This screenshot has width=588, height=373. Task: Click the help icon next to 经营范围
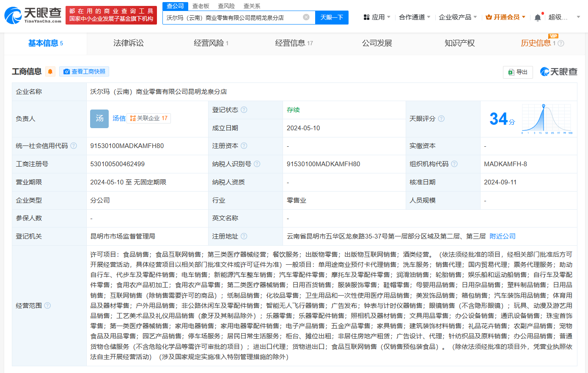tap(47, 305)
